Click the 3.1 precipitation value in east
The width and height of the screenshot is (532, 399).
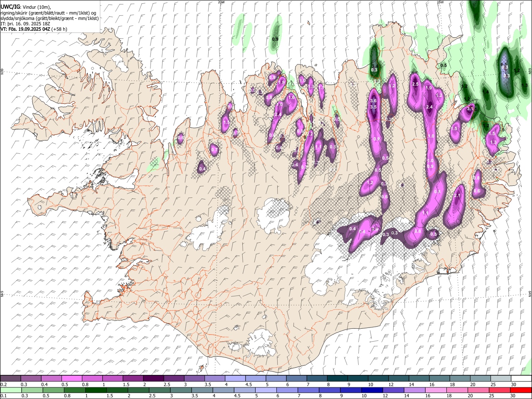pos(470,108)
